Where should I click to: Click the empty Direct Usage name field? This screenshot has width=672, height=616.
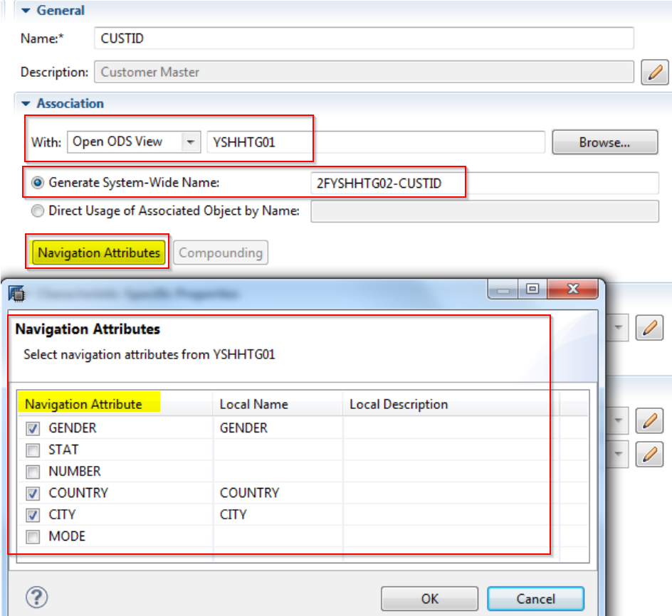[485, 211]
